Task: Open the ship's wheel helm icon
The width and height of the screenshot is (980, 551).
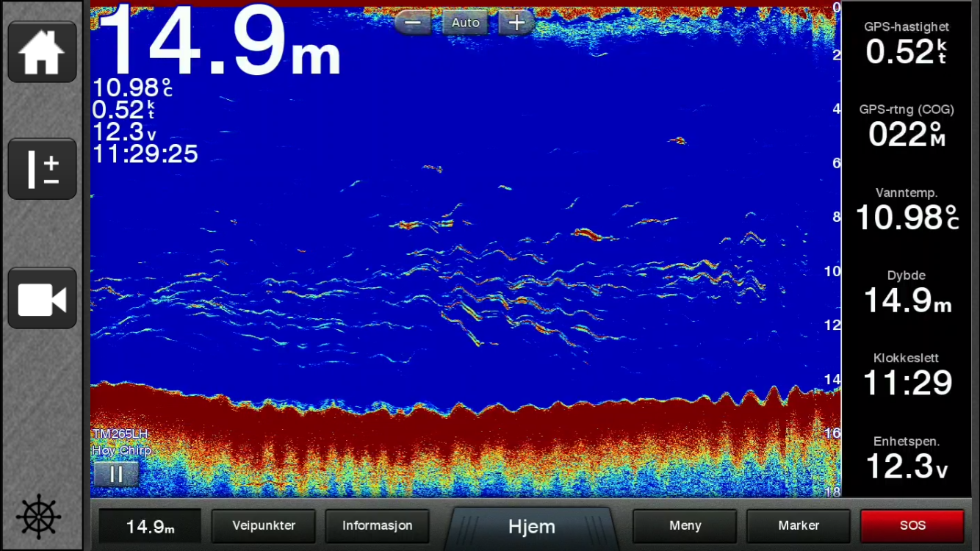Action: (x=38, y=516)
